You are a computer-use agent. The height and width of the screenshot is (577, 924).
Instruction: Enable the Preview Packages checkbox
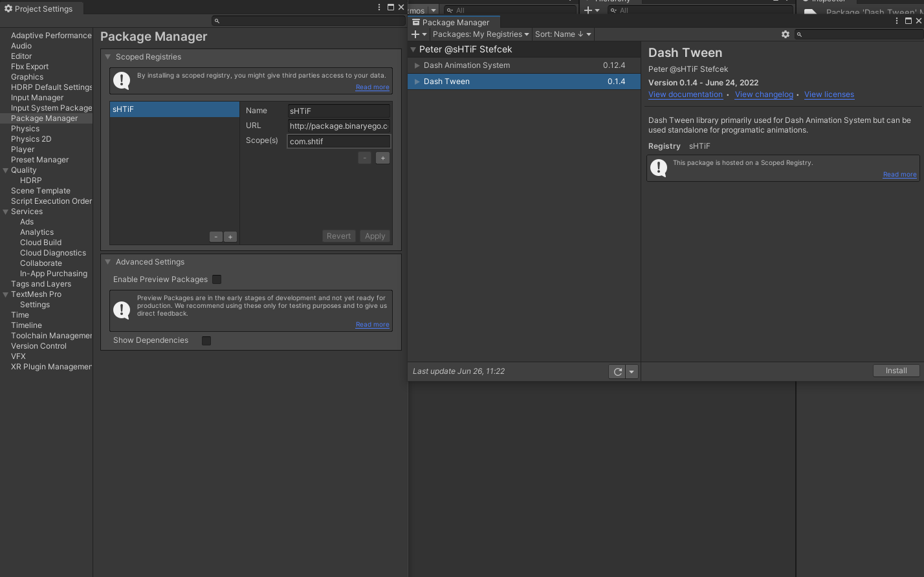coord(217,279)
